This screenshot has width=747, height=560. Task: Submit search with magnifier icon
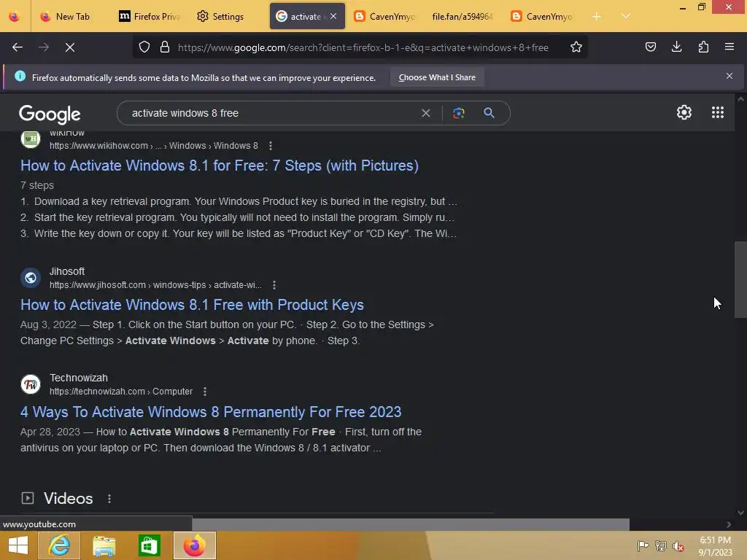tap(489, 113)
